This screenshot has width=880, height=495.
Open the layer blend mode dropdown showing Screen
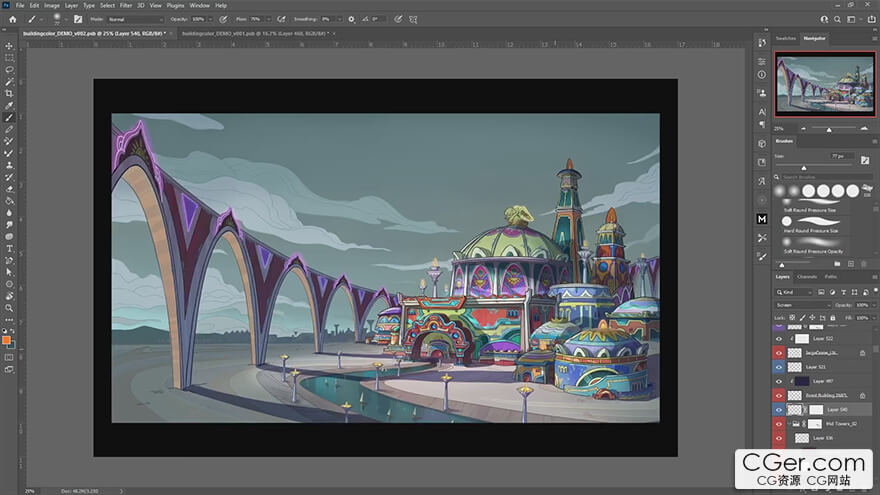(803, 304)
